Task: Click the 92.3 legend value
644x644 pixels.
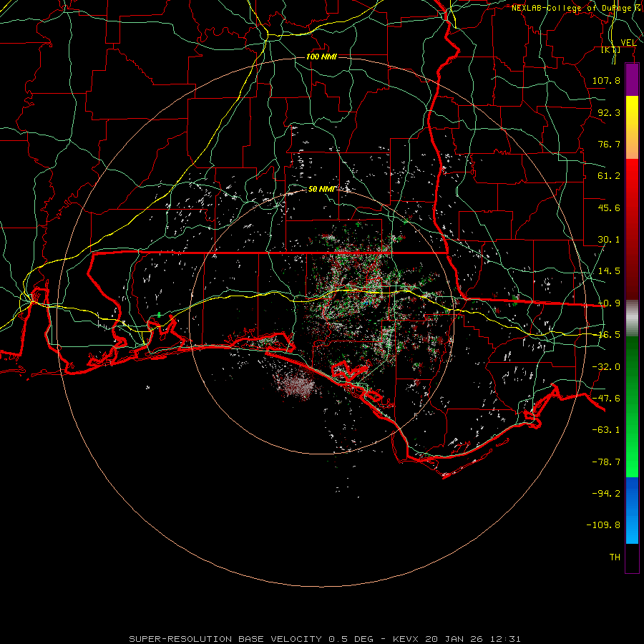Action: (609, 112)
